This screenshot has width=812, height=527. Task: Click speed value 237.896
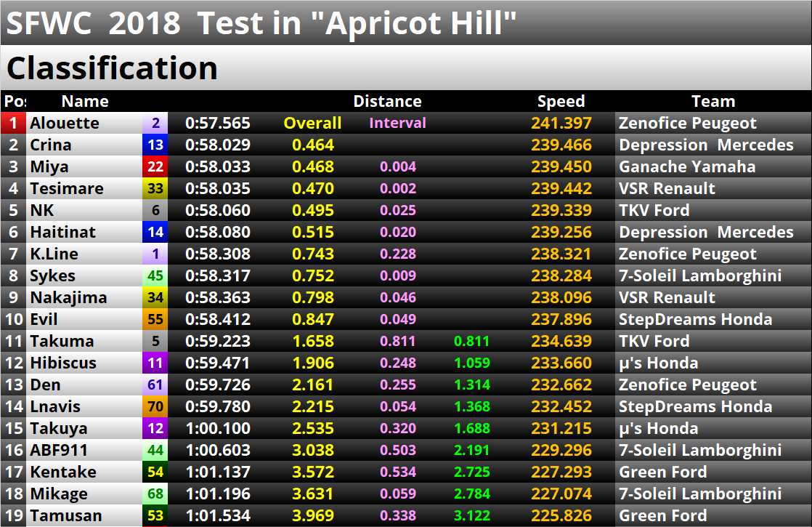[561, 319]
